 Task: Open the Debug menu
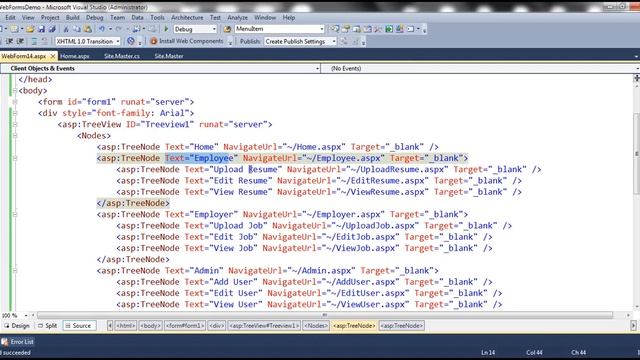click(x=95, y=18)
